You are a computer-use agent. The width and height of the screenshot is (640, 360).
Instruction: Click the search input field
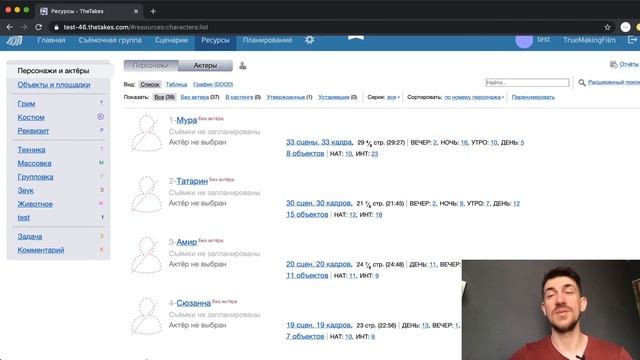point(527,82)
